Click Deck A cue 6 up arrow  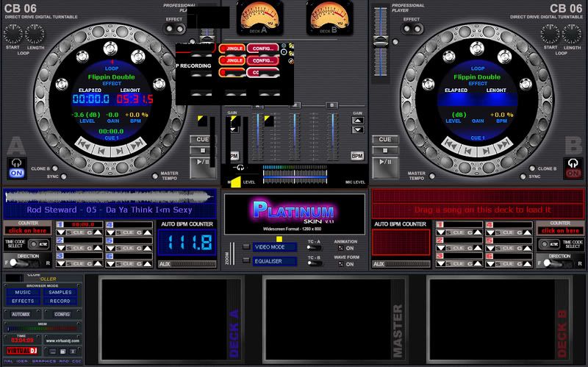(x=148, y=264)
